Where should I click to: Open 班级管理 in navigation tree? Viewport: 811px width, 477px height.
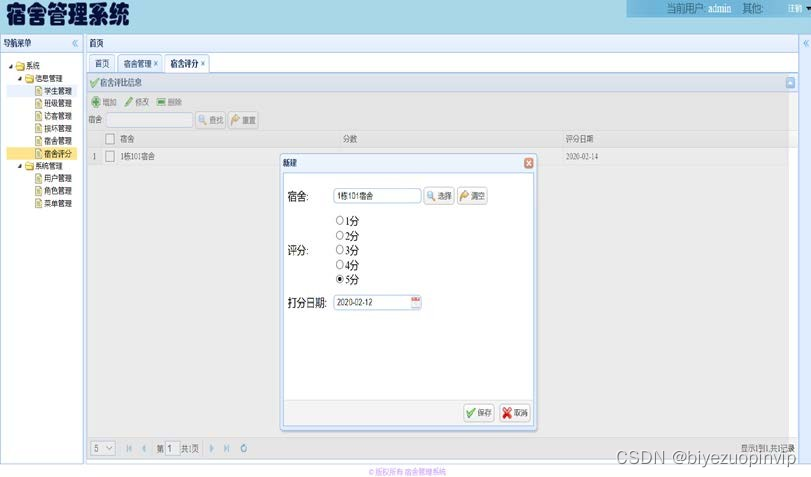click(57, 103)
